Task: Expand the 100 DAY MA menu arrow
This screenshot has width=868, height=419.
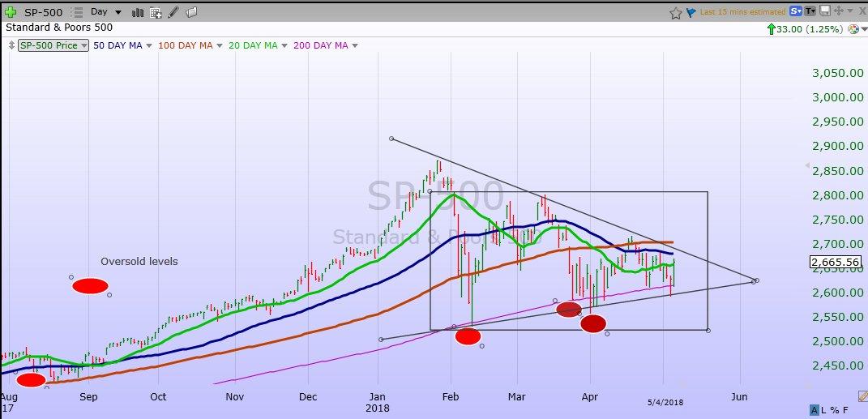Action: coord(219,45)
